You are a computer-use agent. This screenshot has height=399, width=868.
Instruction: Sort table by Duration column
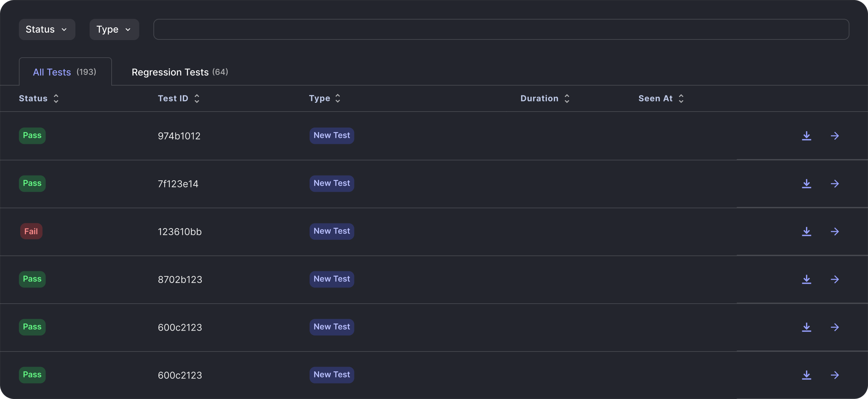pyautogui.click(x=545, y=98)
